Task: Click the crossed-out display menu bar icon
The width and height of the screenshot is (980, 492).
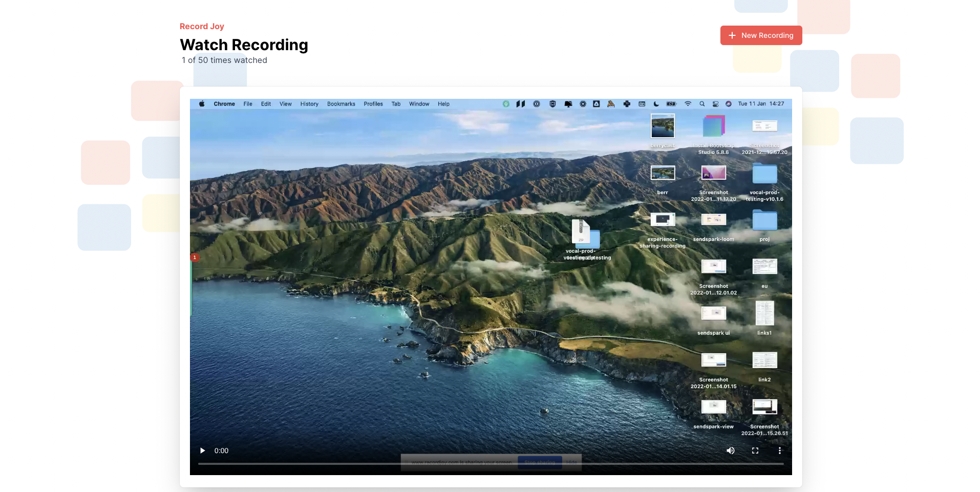Action: coord(568,104)
